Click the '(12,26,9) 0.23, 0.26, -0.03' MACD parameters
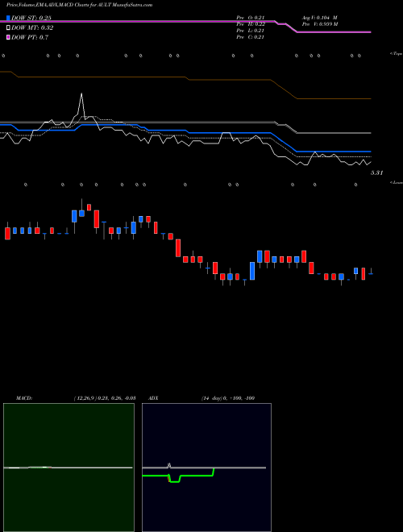This screenshot has height=532, width=403. coord(105,398)
